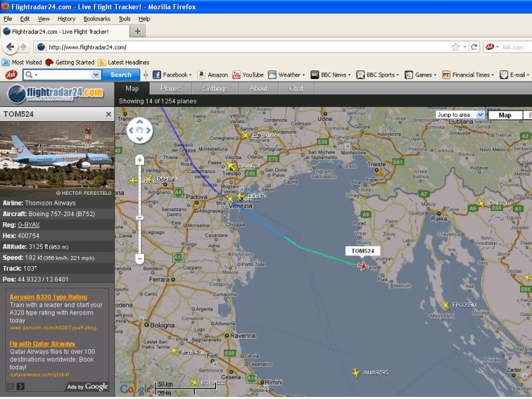Open the bookmark star dropdown arrow

[465, 47]
